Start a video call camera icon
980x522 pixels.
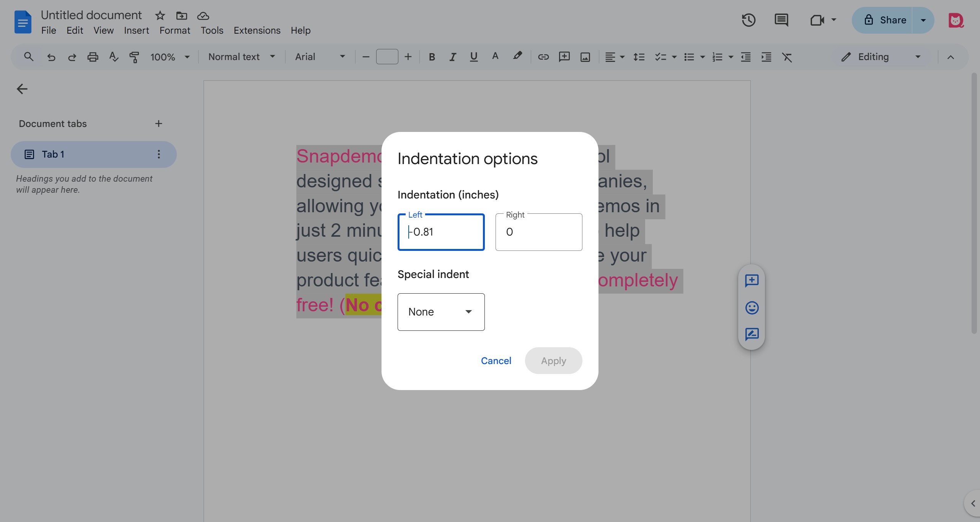pos(817,20)
